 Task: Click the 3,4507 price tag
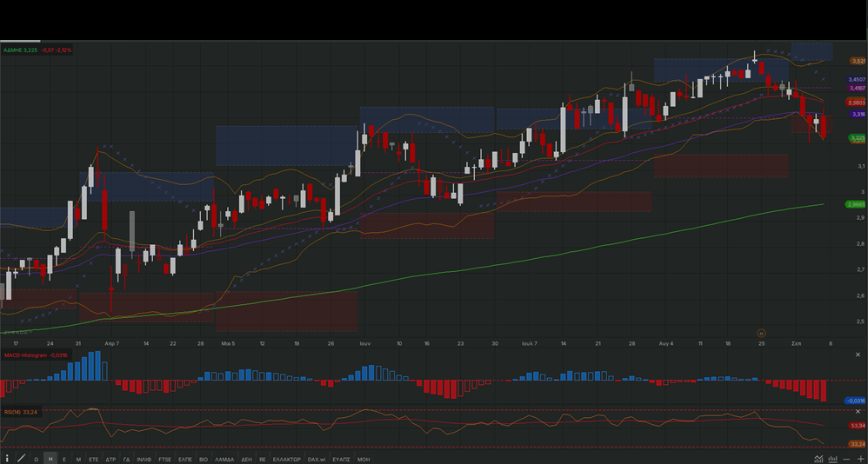[x=857, y=80]
